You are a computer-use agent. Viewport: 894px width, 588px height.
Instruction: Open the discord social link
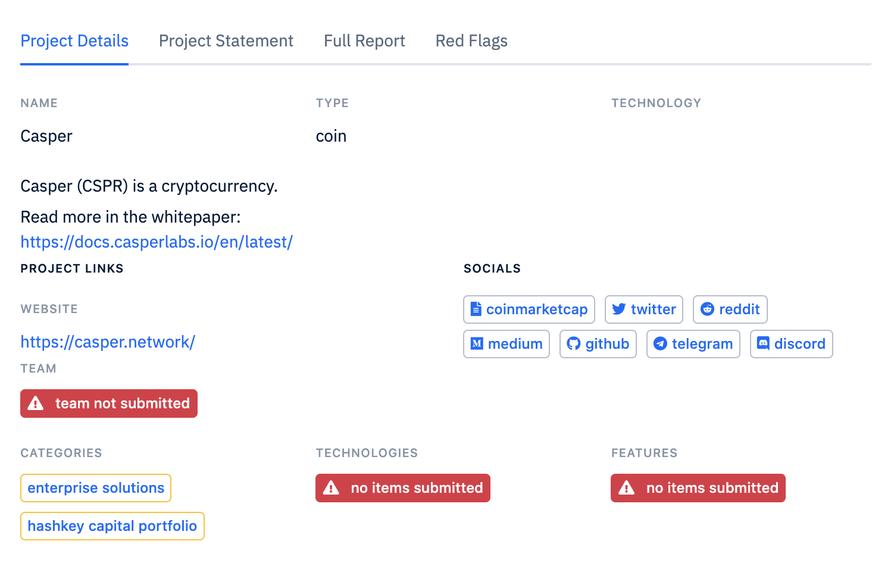pyautogui.click(x=792, y=344)
